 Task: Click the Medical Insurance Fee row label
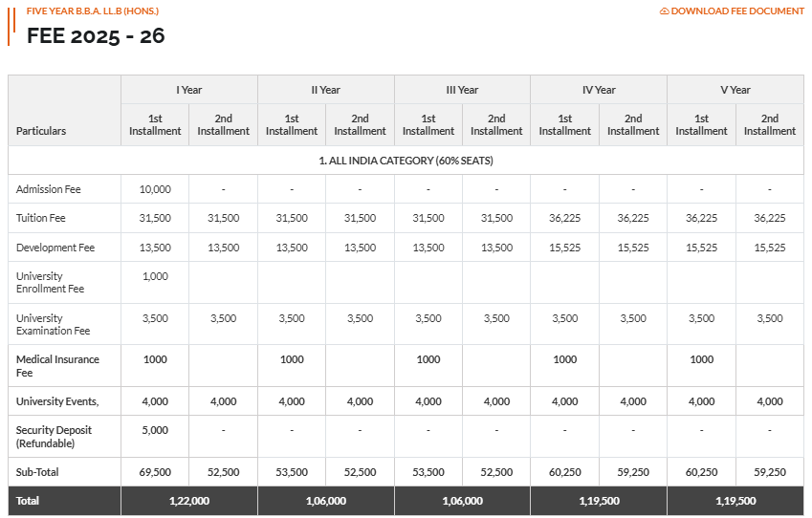57,365
